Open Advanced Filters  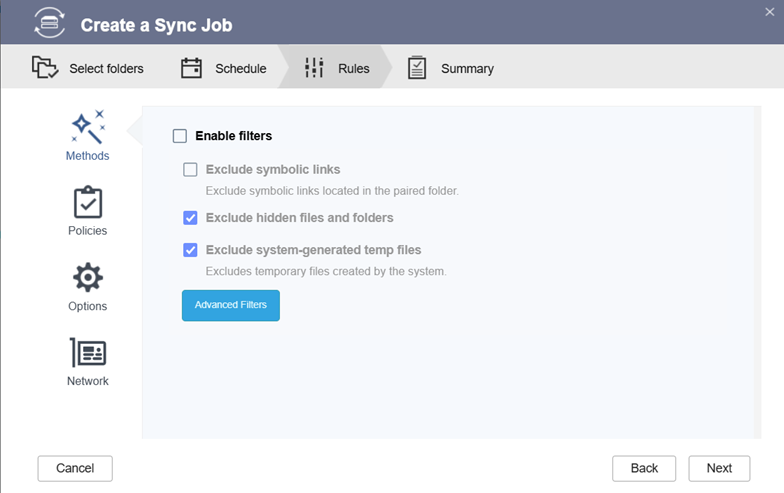[230, 305]
